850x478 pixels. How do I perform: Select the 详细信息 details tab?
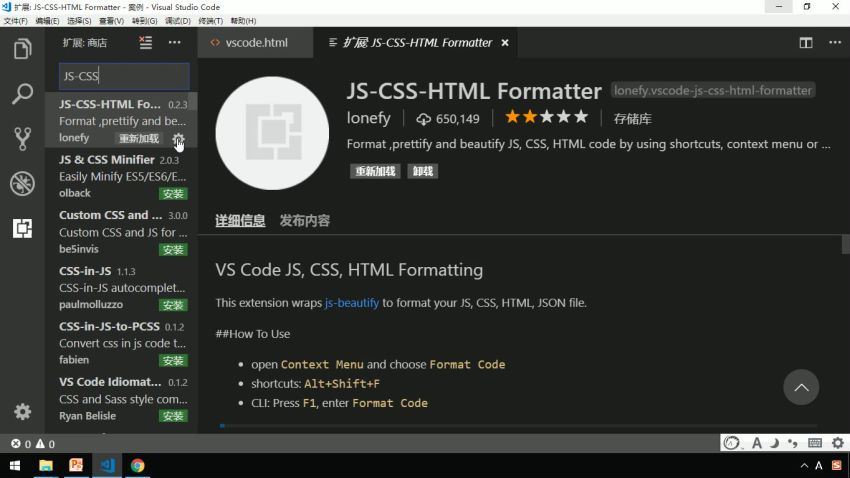click(x=240, y=221)
